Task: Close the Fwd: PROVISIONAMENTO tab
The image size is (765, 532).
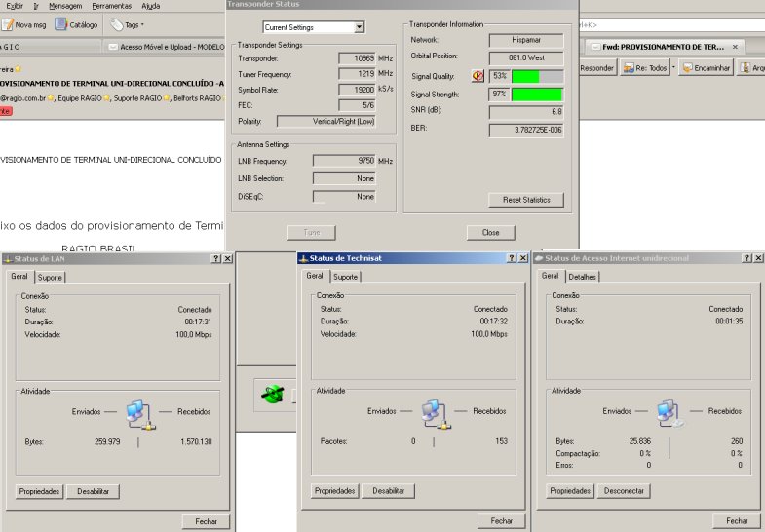Action: [x=735, y=47]
